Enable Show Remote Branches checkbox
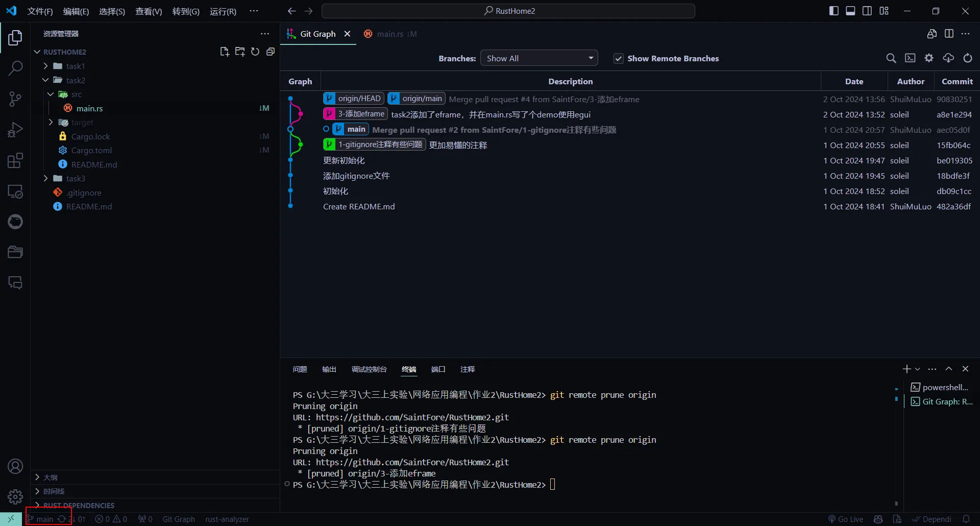Viewport: 980px width, 526px height. [619, 58]
